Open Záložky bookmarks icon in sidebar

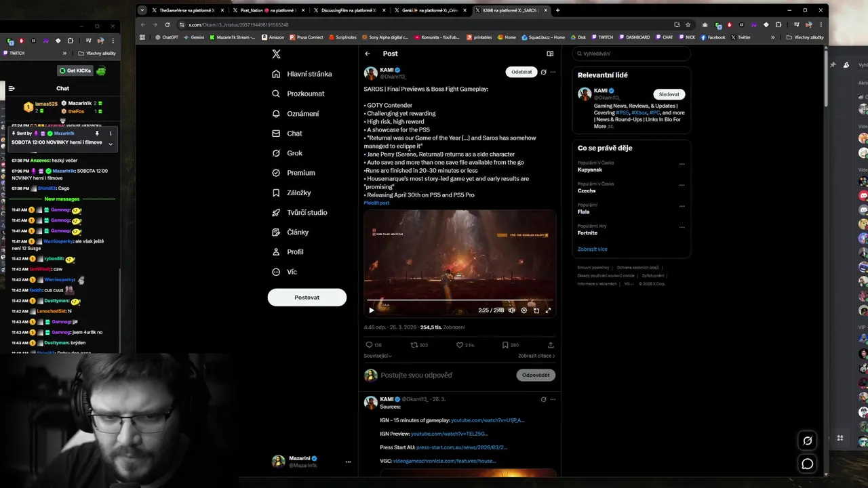click(x=276, y=192)
